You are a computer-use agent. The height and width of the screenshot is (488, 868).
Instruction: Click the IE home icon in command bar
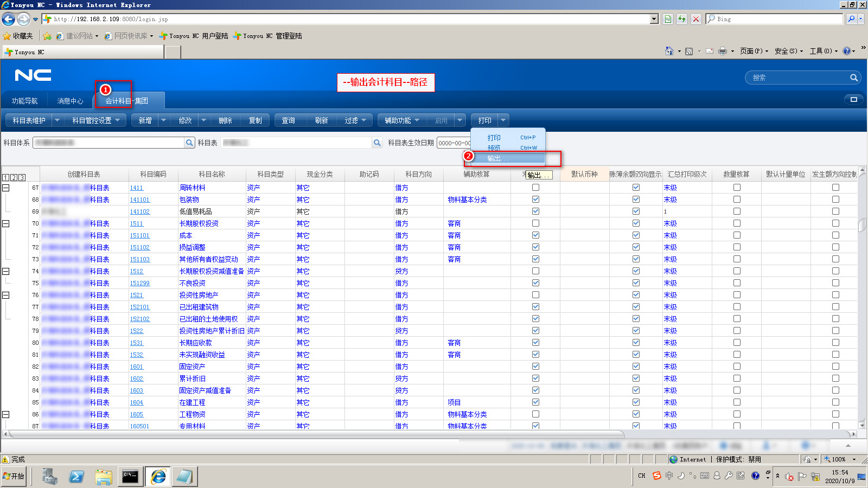[x=669, y=51]
